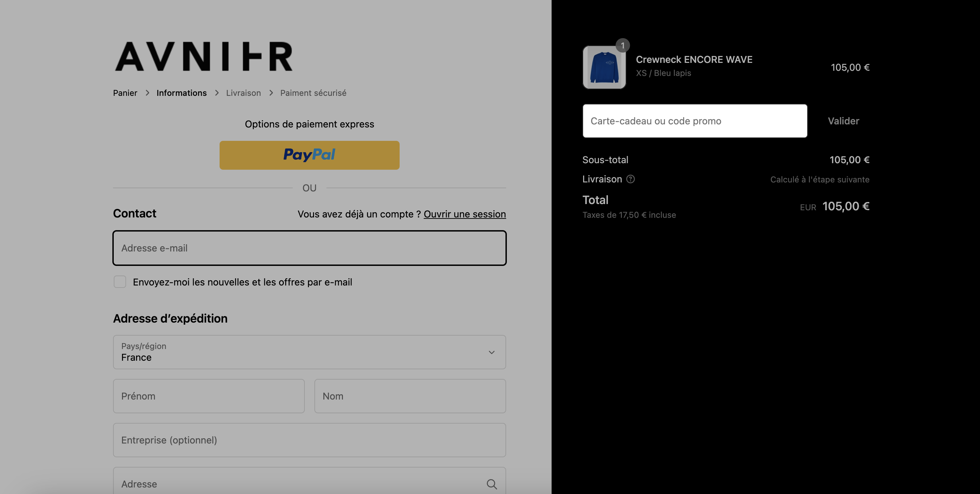Screen dimensions: 980x494
Task: Click the Prénom input field
Action: (209, 396)
